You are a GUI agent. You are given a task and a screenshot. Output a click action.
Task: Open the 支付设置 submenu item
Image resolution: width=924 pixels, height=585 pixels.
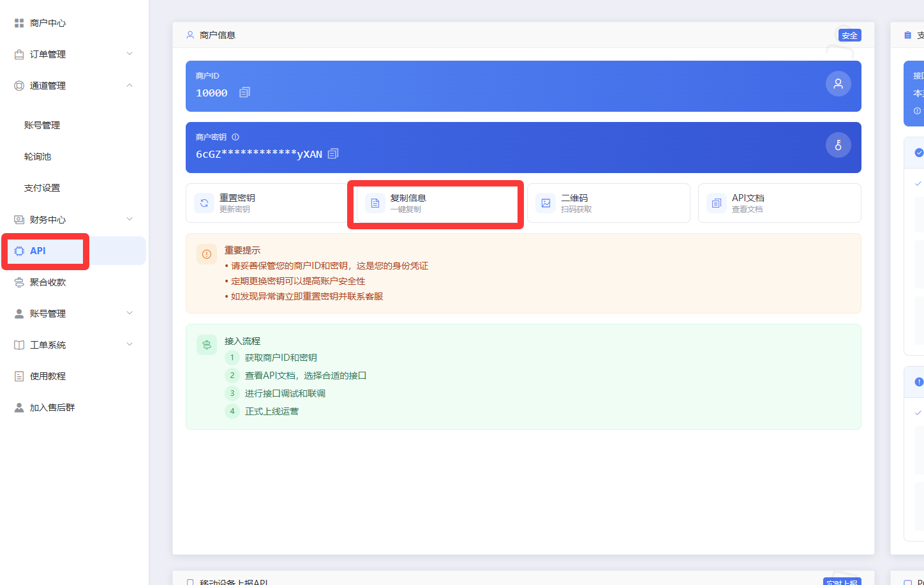(42, 188)
